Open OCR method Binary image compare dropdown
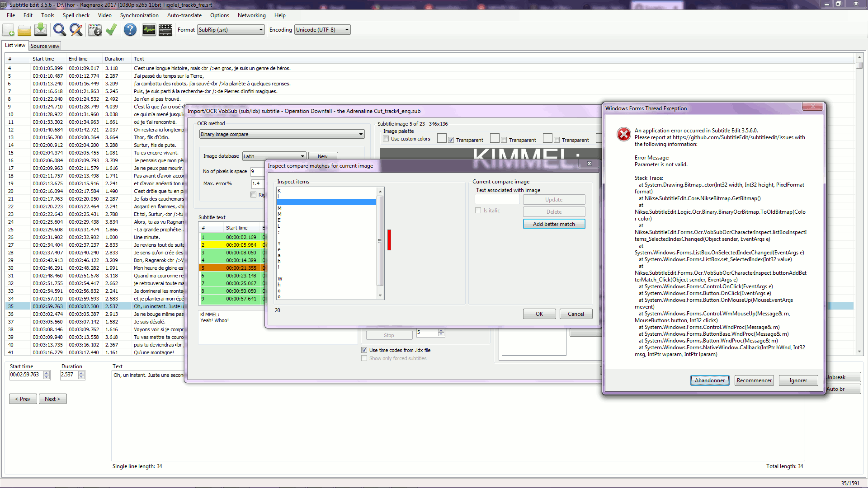The height and width of the screenshot is (488, 868). coord(282,134)
